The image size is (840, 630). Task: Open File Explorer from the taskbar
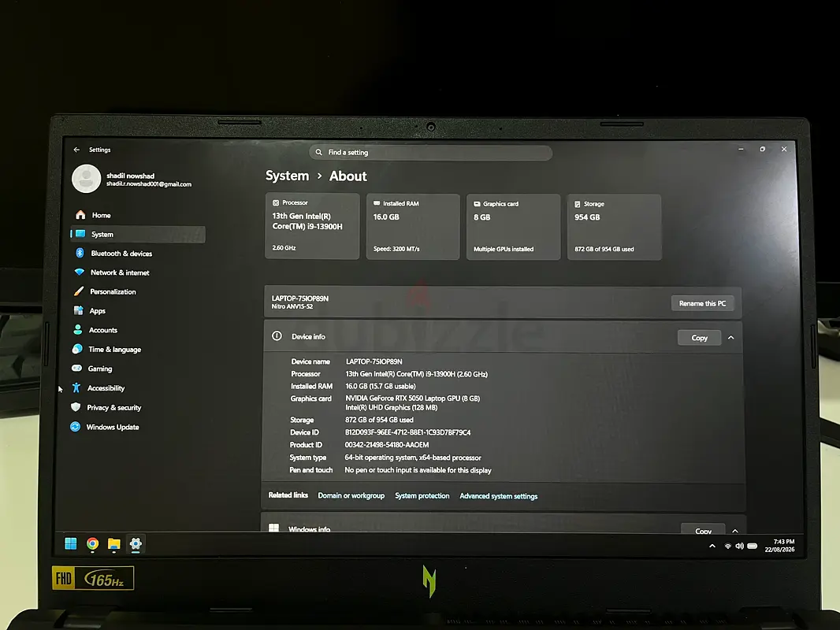(114, 544)
